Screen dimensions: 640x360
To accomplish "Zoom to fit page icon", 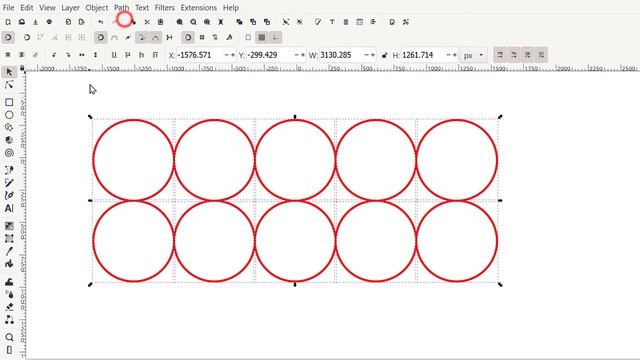I will [207, 22].
